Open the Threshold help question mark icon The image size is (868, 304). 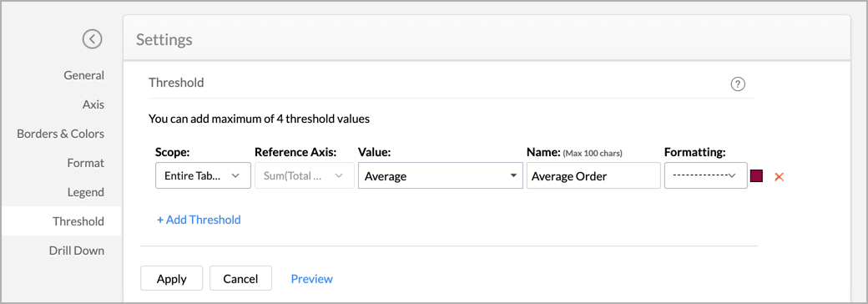pyautogui.click(x=738, y=84)
